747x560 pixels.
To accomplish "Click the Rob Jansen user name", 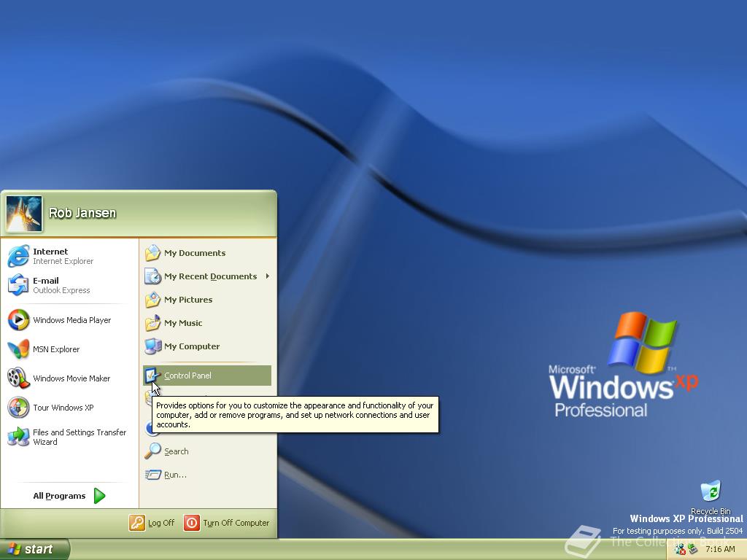I will (82, 213).
